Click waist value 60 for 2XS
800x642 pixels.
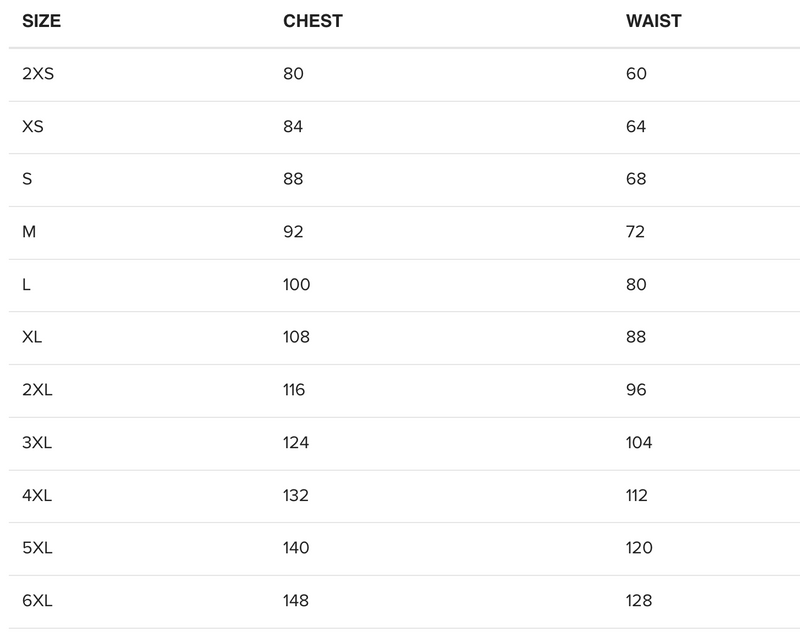(636, 74)
